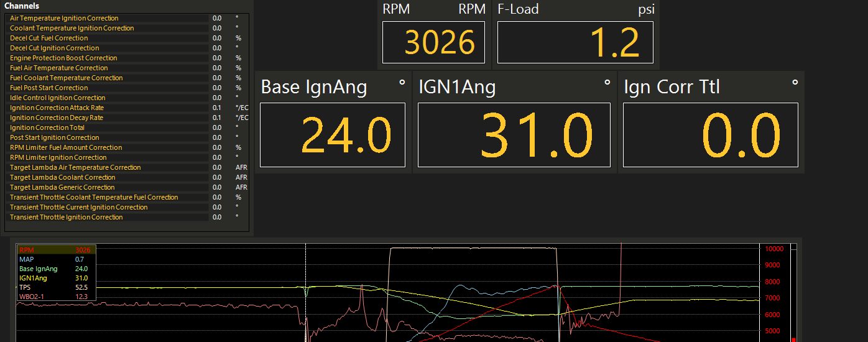Select Ignition Correction Attack Rate row
This screenshot has width=868, height=342.
pos(127,108)
